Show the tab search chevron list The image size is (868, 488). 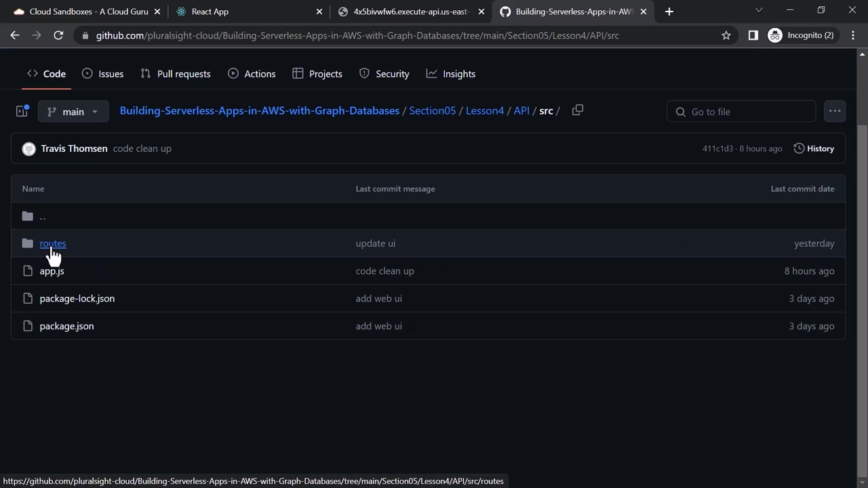759,10
